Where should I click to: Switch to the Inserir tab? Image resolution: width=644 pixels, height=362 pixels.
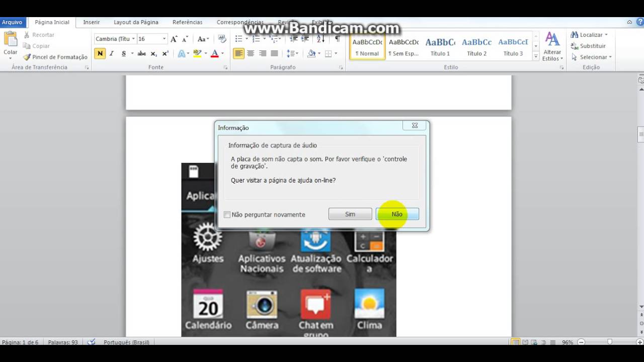[x=92, y=22]
